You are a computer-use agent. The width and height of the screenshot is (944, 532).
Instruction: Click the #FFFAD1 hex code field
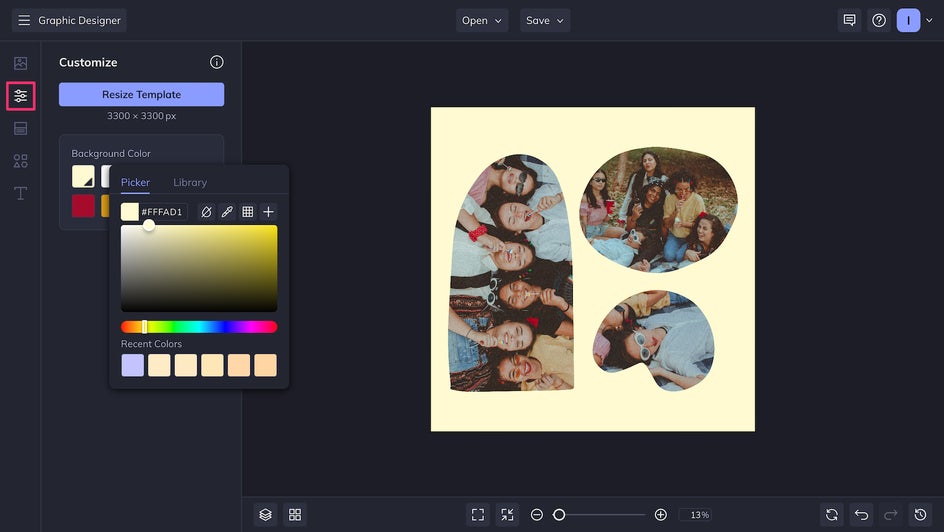pos(163,212)
